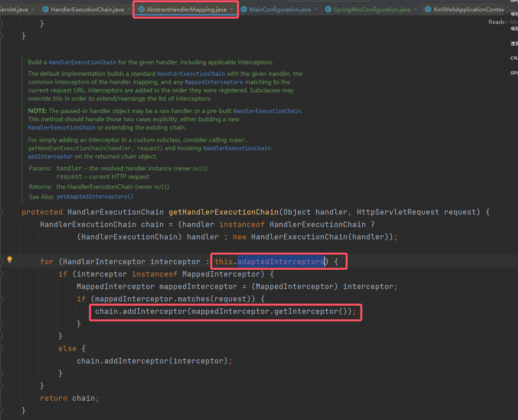Switch to the SpringMvcConfiguration.java tab

372,10
